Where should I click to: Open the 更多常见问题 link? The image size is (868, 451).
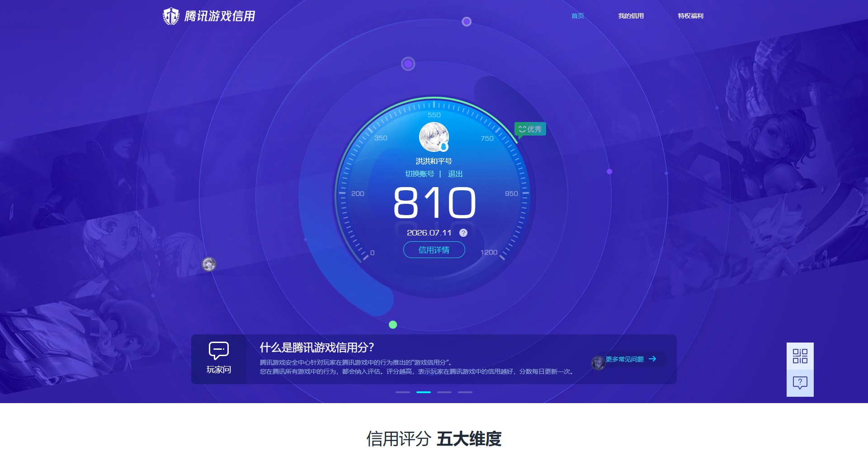point(624,359)
